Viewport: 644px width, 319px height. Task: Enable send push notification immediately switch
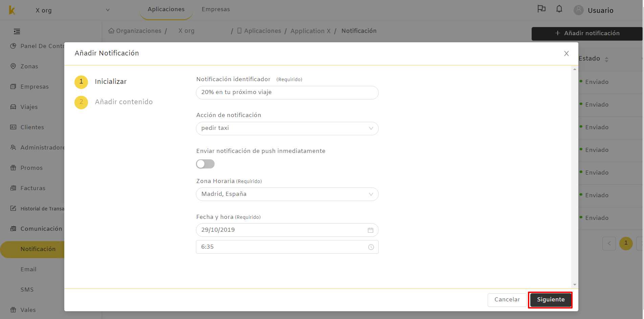[x=205, y=164]
